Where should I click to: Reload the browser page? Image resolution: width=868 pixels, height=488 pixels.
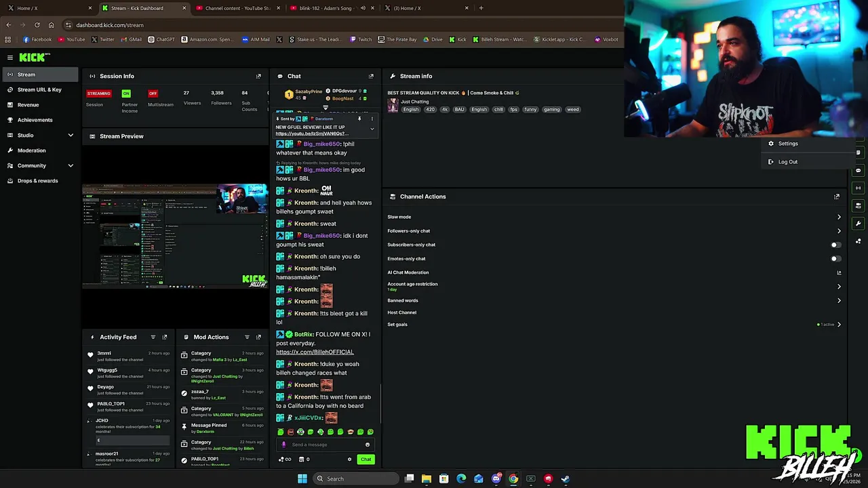[37, 25]
